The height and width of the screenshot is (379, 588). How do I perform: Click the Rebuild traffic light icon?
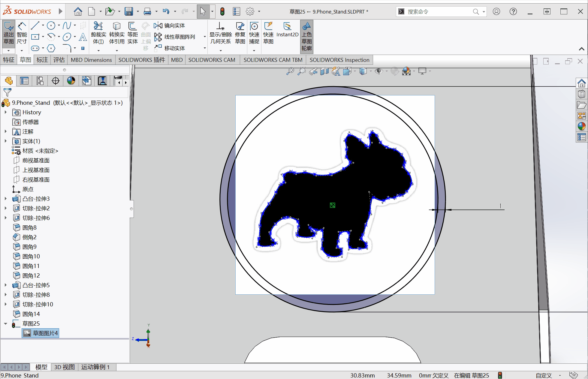[222, 12]
